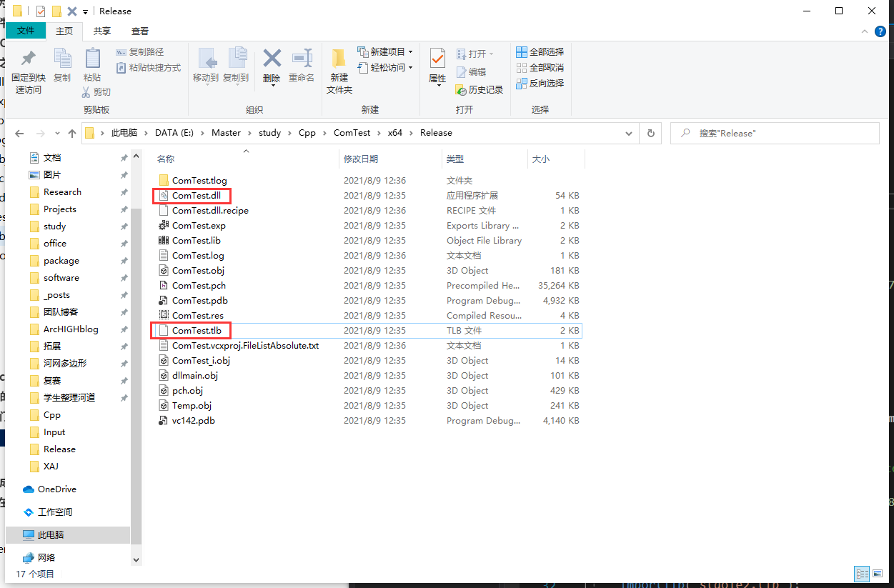This screenshot has height=588, width=894.
Task: Switch to large icons view layout
Action: click(876, 574)
